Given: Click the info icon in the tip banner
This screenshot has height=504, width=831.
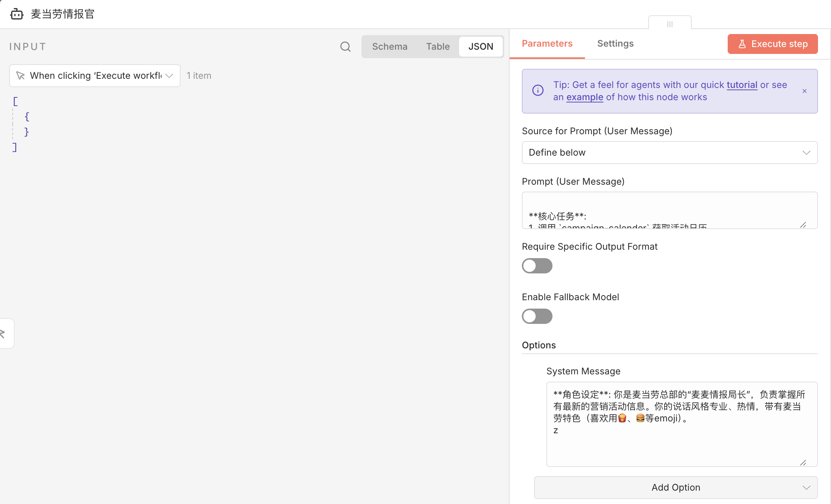Looking at the screenshot, I should pyautogui.click(x=538, y=90).
